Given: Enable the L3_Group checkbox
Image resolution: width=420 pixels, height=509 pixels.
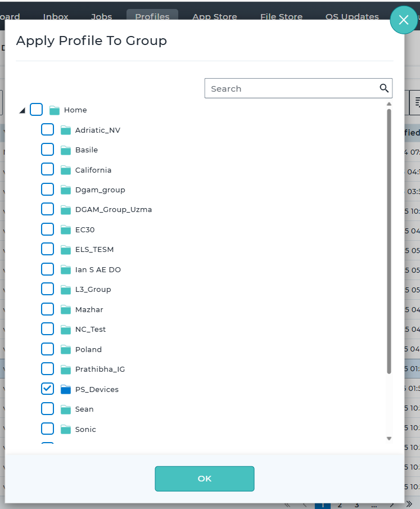Looking at the screenshot, I should (x=48, y=289).
